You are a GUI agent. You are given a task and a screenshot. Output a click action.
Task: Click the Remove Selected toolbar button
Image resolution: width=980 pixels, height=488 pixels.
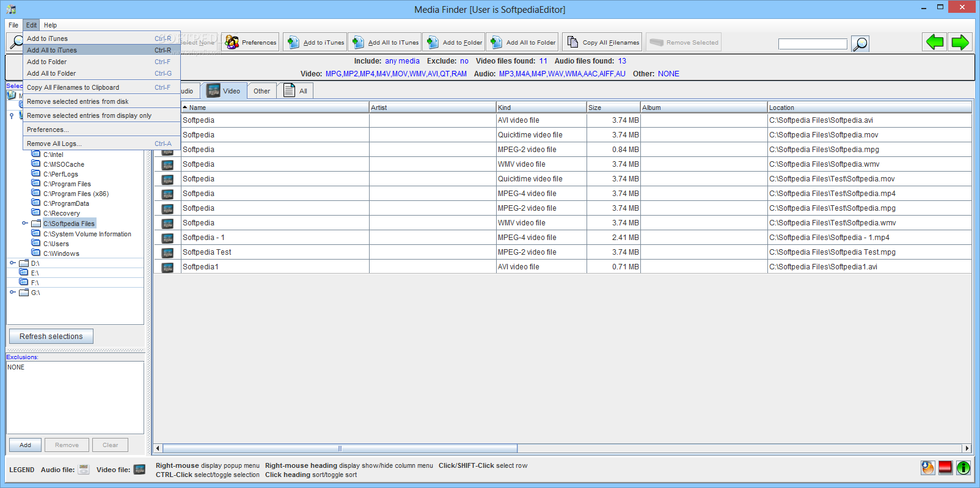684,42
